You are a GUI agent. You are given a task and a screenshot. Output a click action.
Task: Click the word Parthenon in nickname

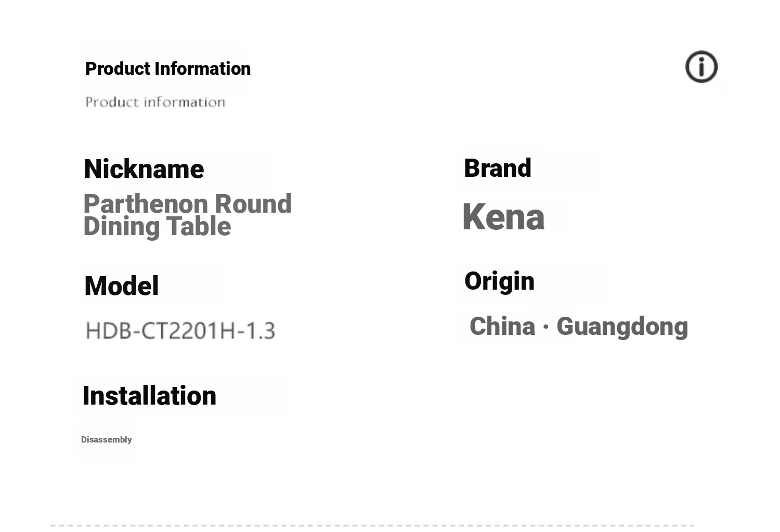(x=146, y=204)
